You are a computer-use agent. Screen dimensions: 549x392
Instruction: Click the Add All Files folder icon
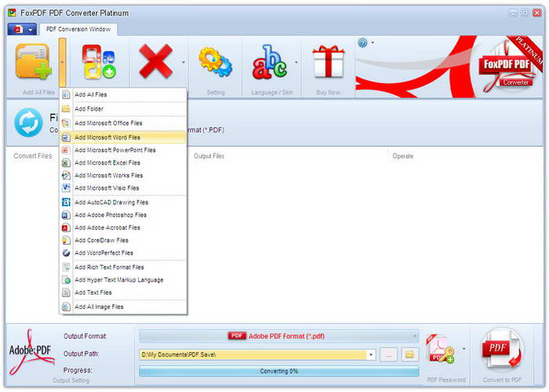pyautogui.click(x=34, y=61)
